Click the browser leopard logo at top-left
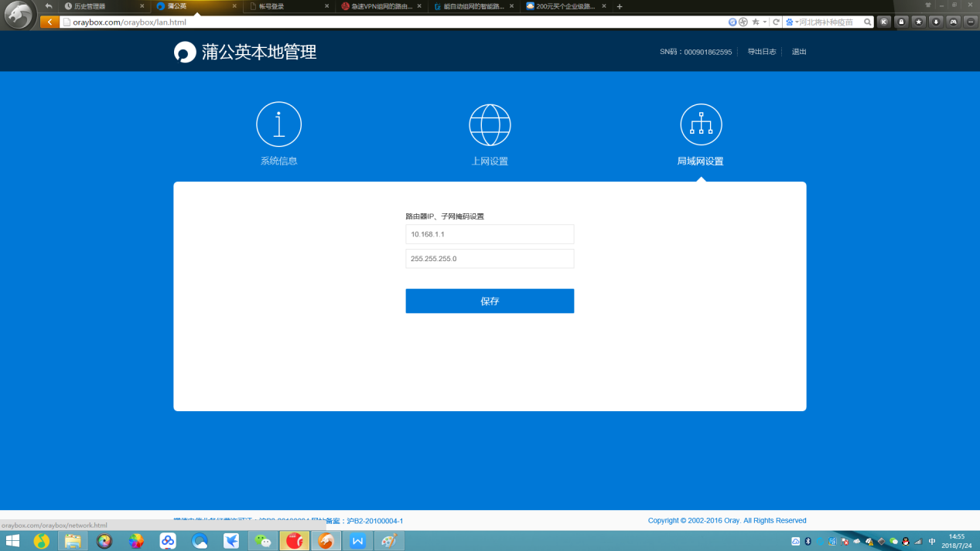This screenshot has height=551, width=980. tap(19, 15)
